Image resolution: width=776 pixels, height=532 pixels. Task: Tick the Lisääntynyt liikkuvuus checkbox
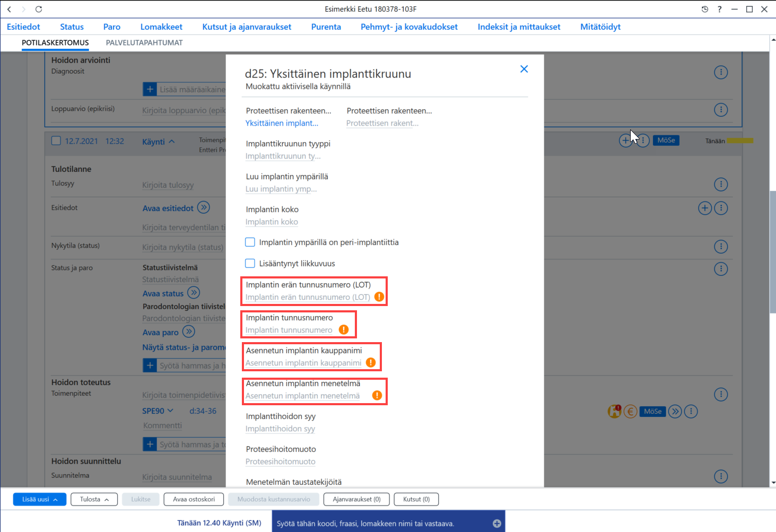click(250, 264)
